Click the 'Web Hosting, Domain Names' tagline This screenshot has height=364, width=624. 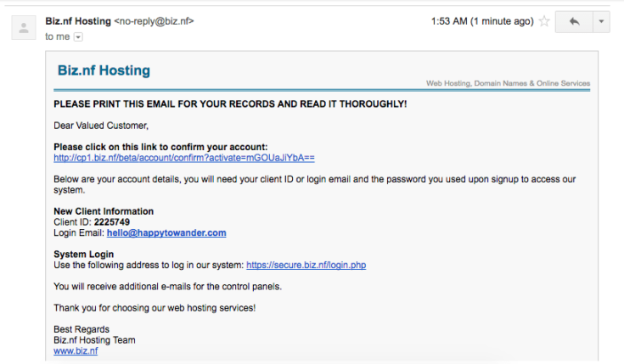click(508, 83)
